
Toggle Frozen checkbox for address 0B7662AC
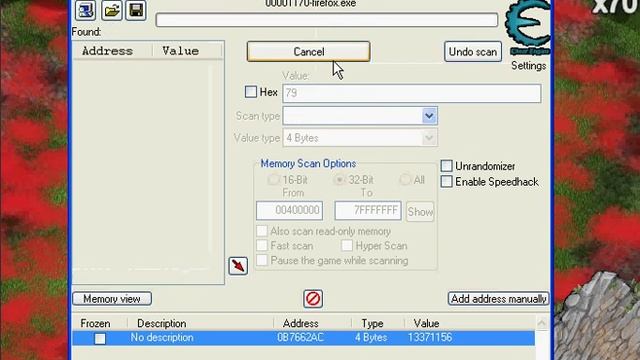[100, 339]
